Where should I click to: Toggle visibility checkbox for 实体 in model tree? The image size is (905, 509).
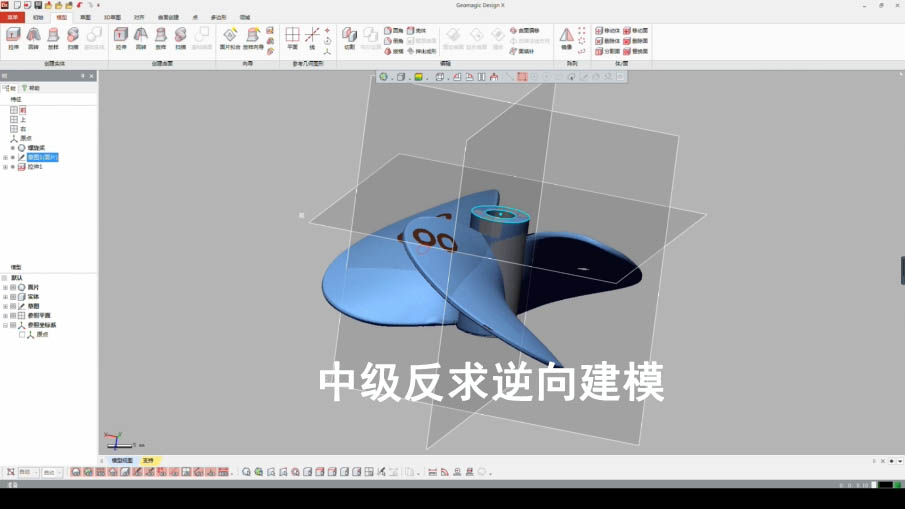click(x=13, y=297)
